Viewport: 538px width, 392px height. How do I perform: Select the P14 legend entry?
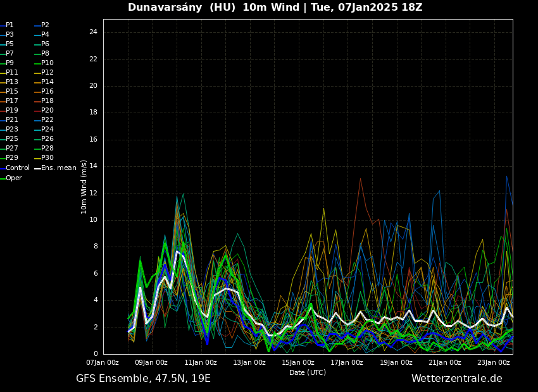(47, 82)
